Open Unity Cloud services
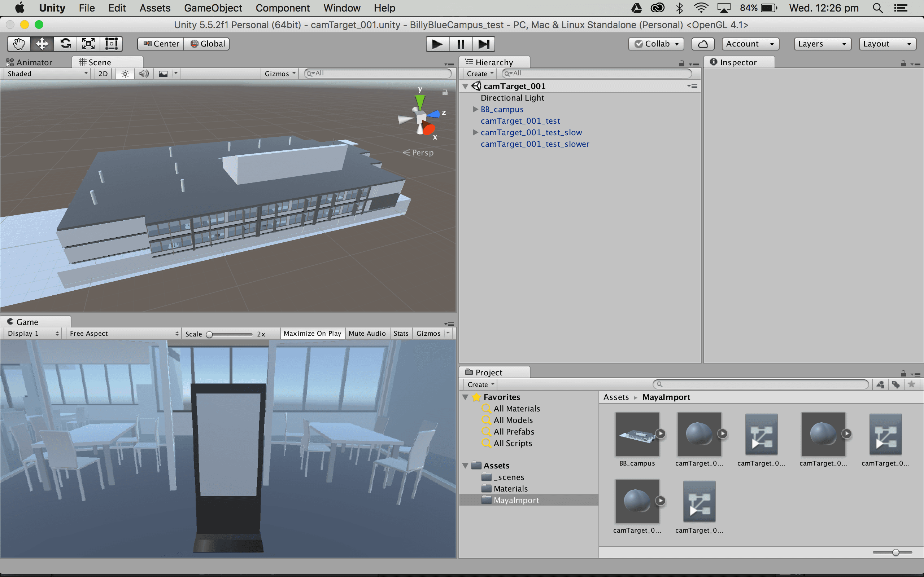Image resolution: width=924 pixels, height=577 pixels. (x=703, y=44)
